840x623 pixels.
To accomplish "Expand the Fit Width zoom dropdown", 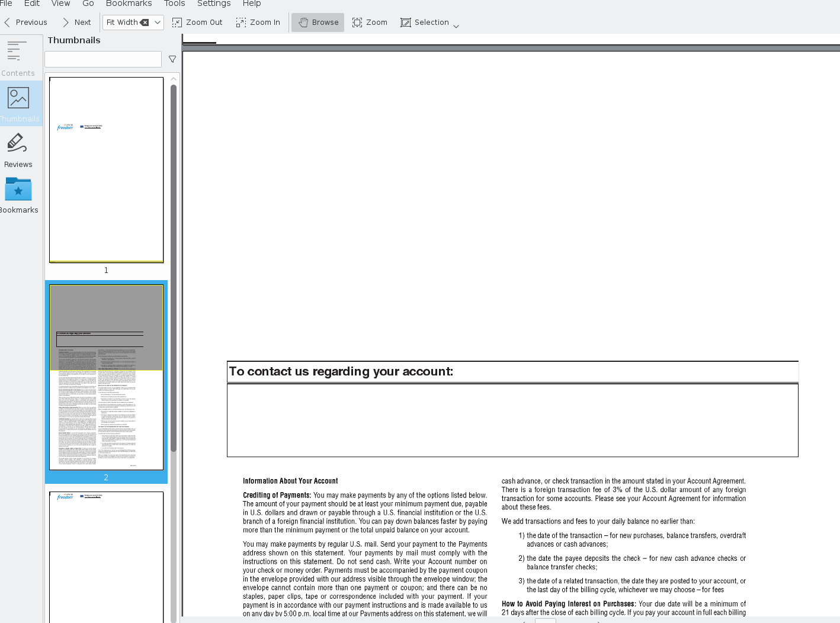I will (158, 23).
